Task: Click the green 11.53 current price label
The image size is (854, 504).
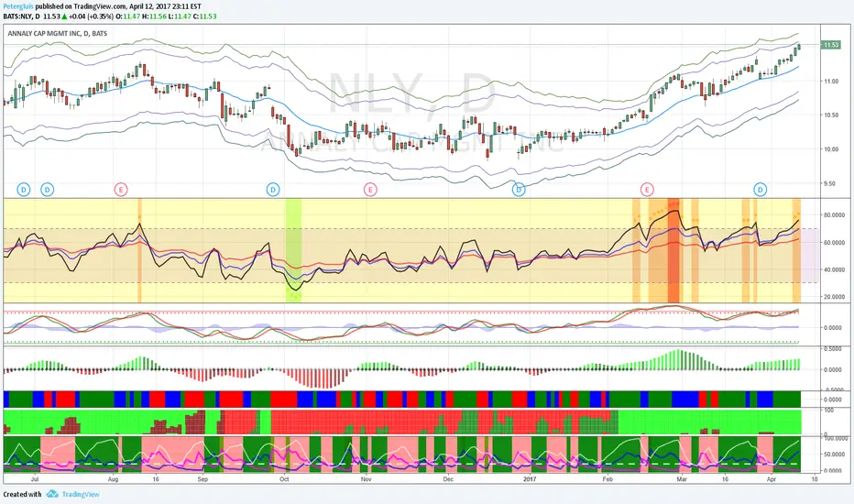Action: [x=831, y=45]
